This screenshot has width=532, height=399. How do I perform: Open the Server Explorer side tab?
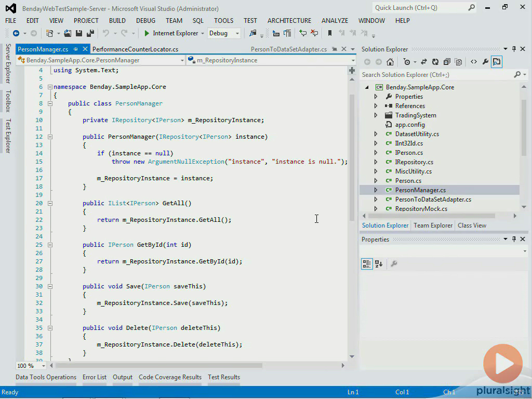coord(8,63)
